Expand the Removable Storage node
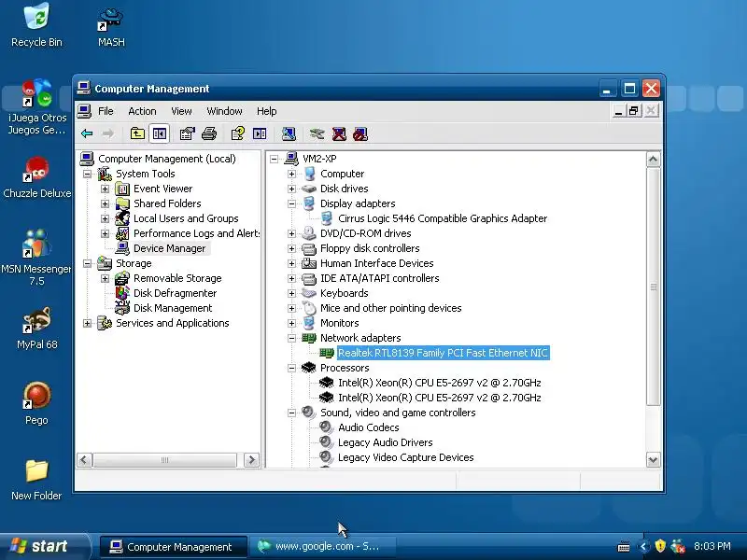Screen dimensions: 747x560 [105, 278]
